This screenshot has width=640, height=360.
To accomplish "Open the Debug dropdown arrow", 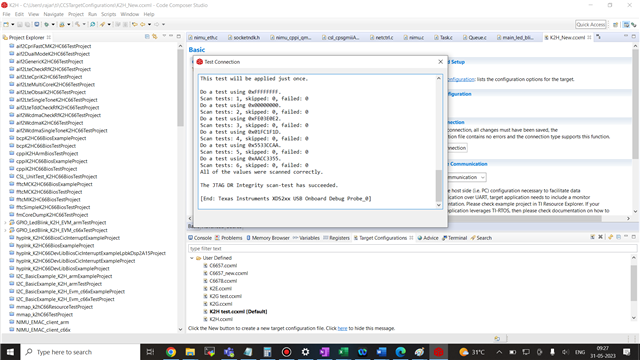I will point(53,24).
